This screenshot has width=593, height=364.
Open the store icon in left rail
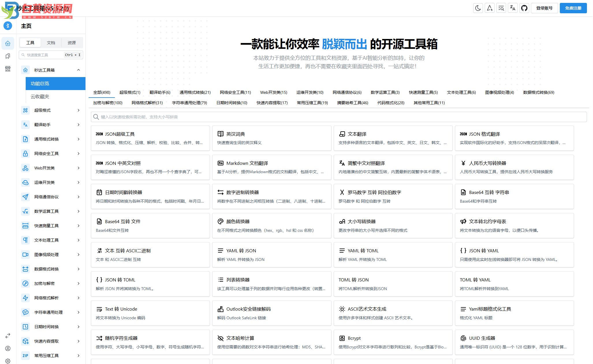(x=8, y=69)
